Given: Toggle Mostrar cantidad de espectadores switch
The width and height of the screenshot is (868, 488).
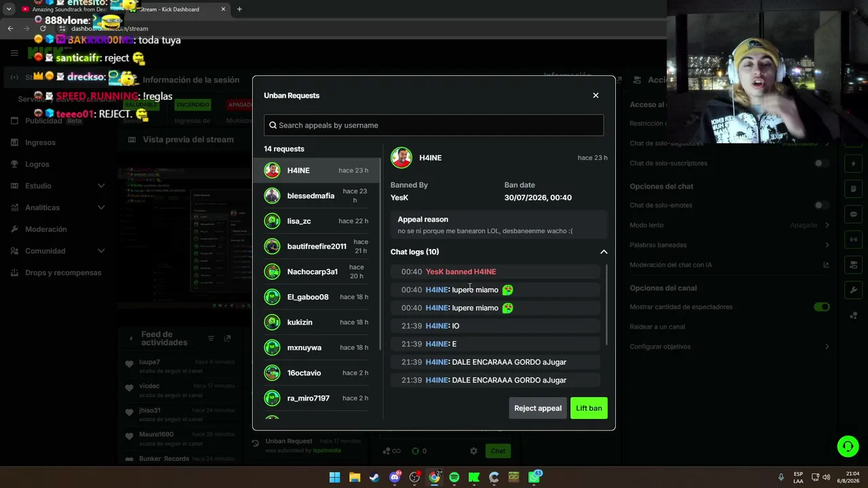Looking at the screenshot, I should tap(821, 307).
